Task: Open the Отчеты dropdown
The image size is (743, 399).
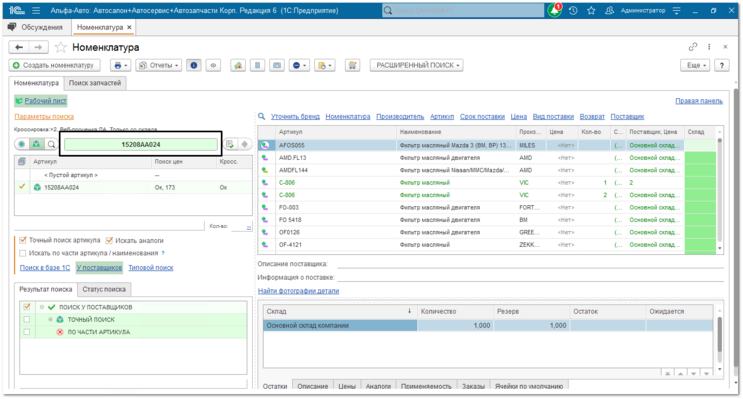Action: [158, 65]
